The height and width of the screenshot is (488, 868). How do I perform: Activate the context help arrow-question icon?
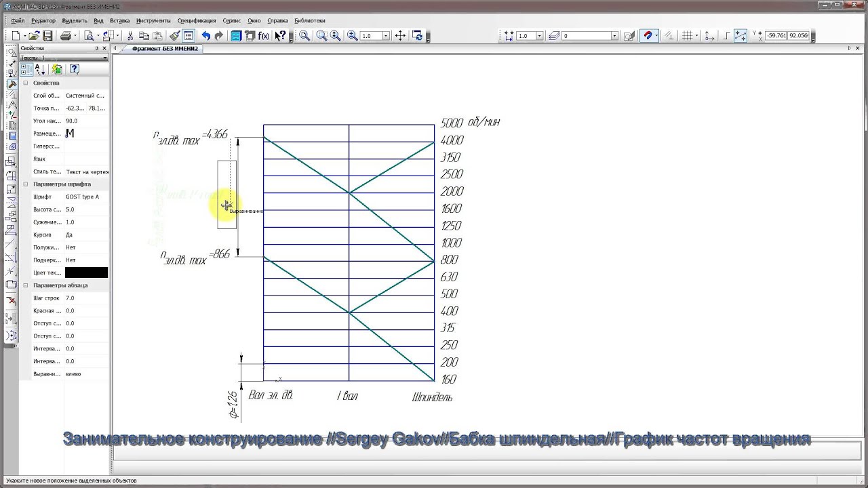pos(280,35)
